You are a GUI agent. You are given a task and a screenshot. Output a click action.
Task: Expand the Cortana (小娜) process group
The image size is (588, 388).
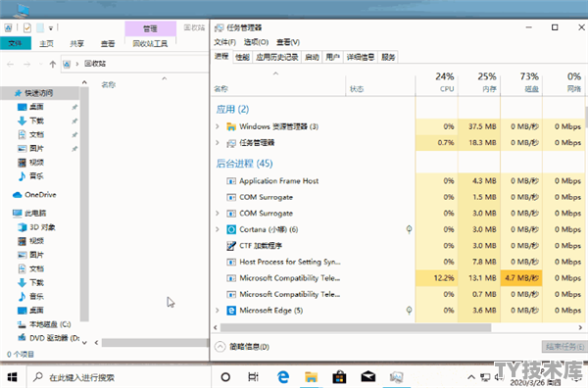[218, 229]
